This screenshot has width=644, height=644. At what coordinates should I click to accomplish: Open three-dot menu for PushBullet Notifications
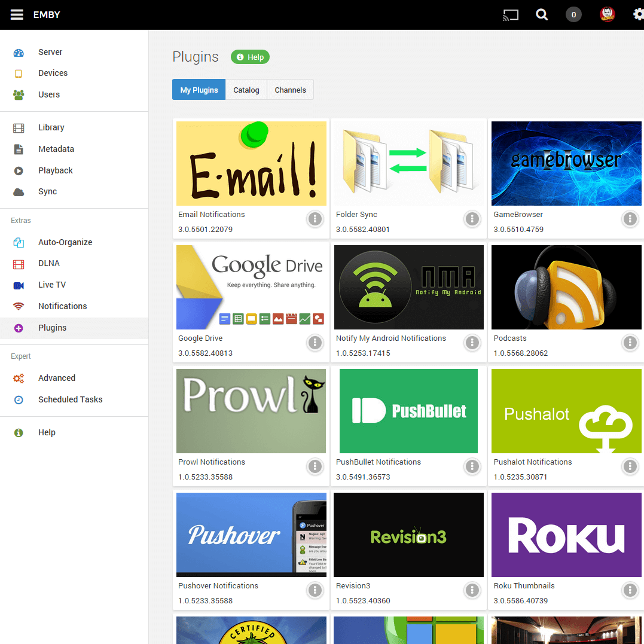point(472,466)
